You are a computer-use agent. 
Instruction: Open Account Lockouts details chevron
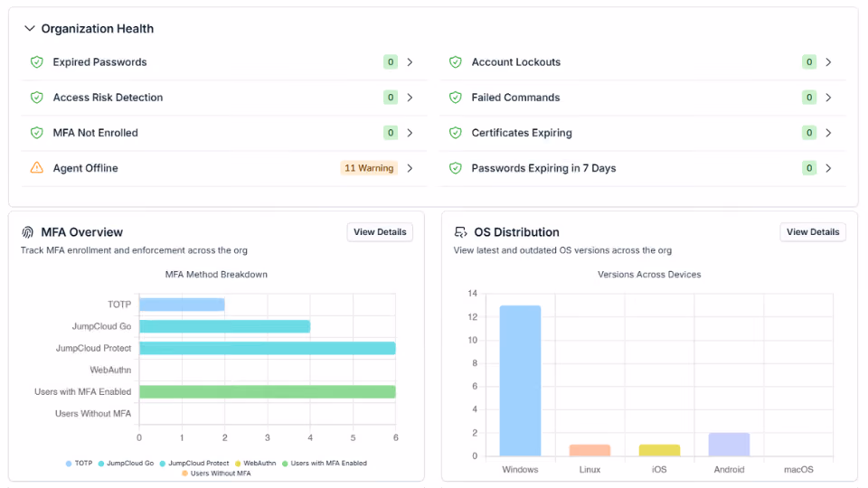pyautogui.click(x=828, y=62)
